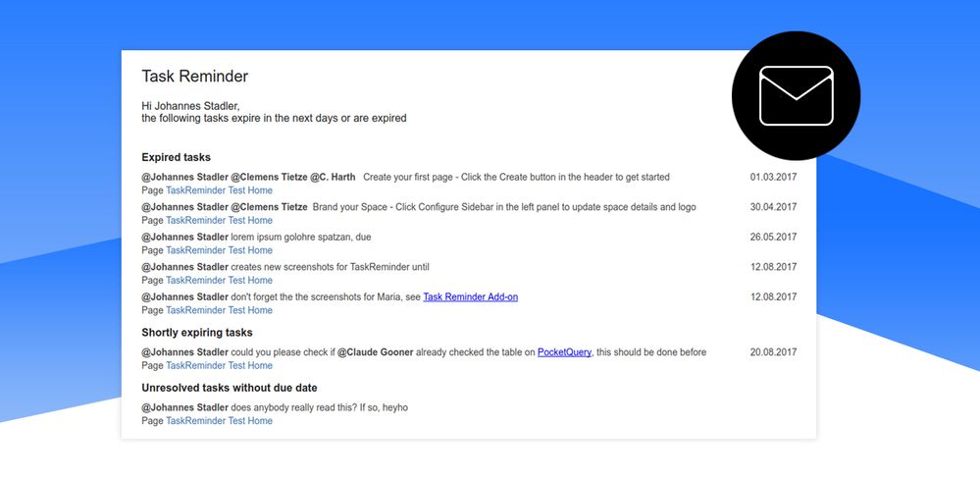This screenshot has width=980, height=480.
Task: Click 'creates new screenshots for TaskReminder until' text
Action: pyautogui.click(x=330, y=267)
